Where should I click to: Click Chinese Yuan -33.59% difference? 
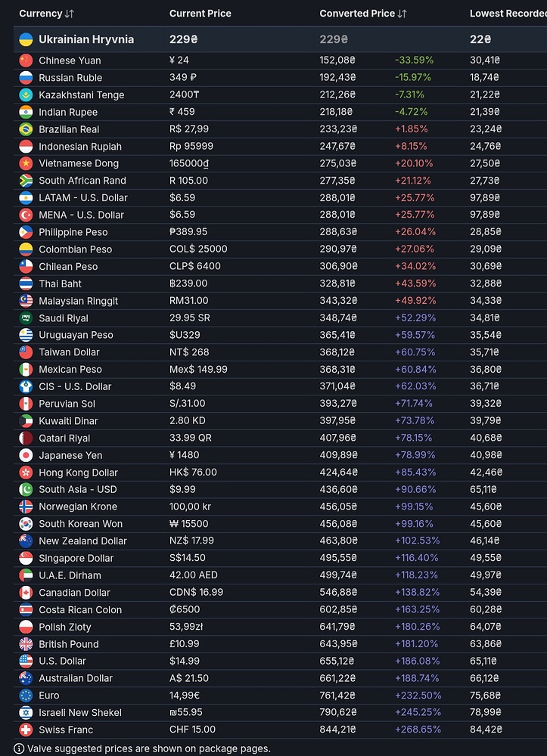click(x=414, y=60)
